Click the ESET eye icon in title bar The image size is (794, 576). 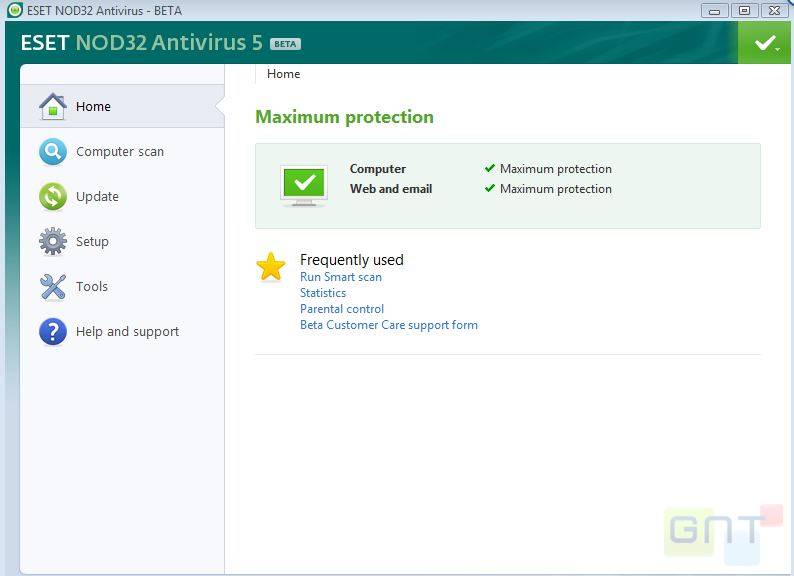coord(13,10)
